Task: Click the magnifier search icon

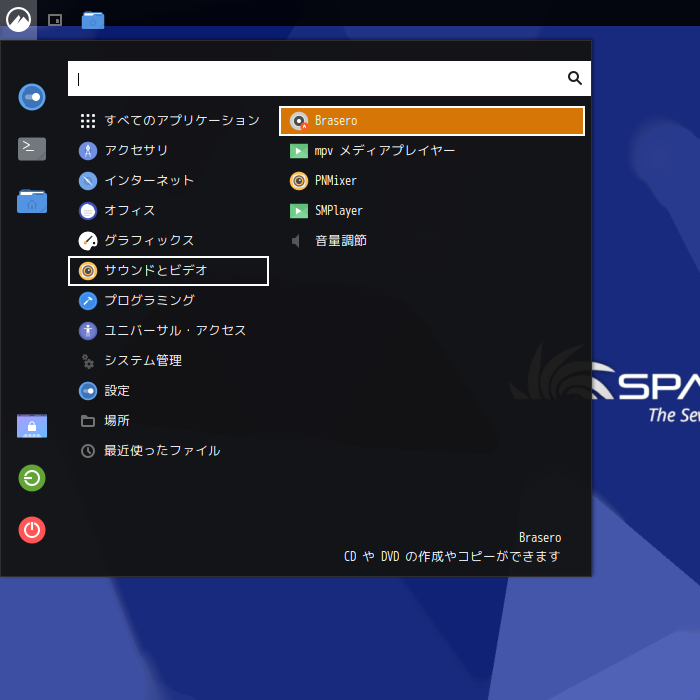Action: pyautogui.click(x=575, y=78)
